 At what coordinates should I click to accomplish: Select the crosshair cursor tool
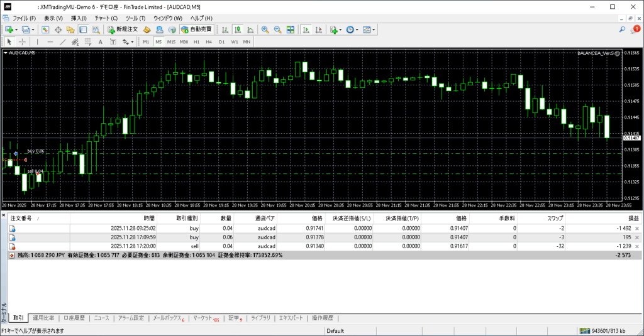pos(22,42)
